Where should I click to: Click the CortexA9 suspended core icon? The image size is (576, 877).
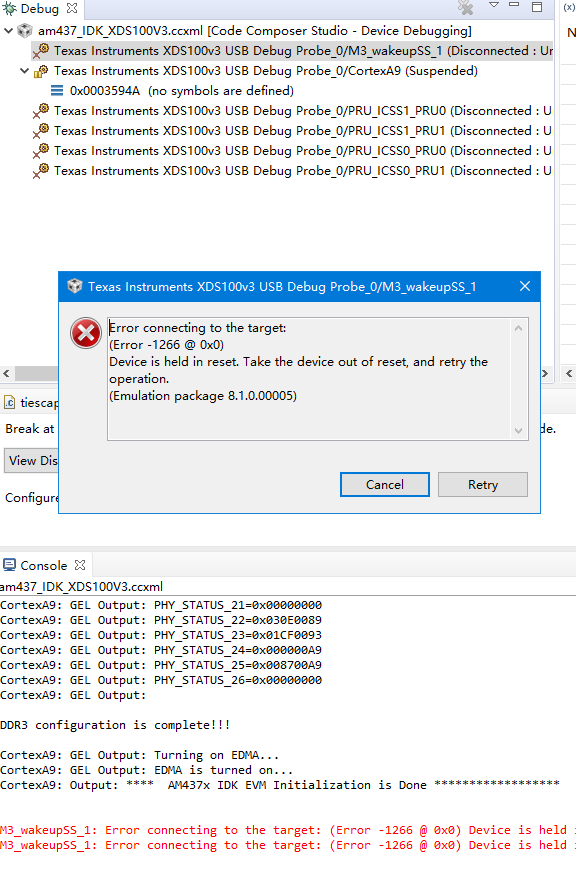click(41, 71)
